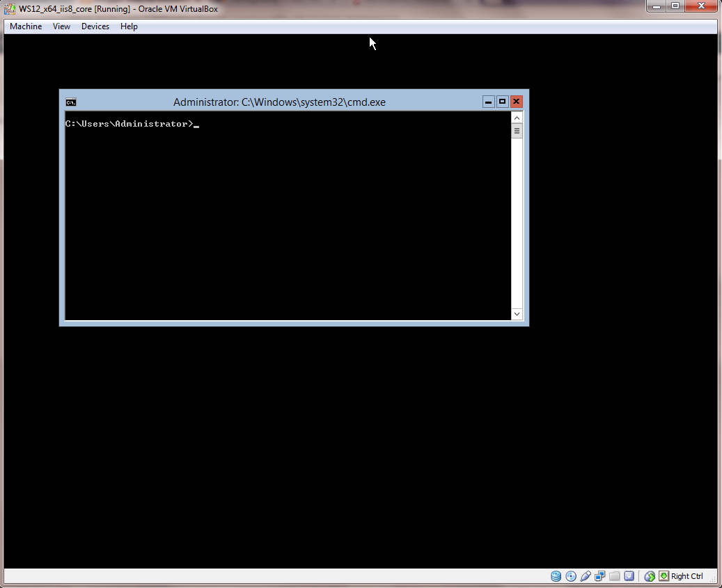Click the virtualization features chip icon
The width and height of the screenshot is (722, 588).
629,576
